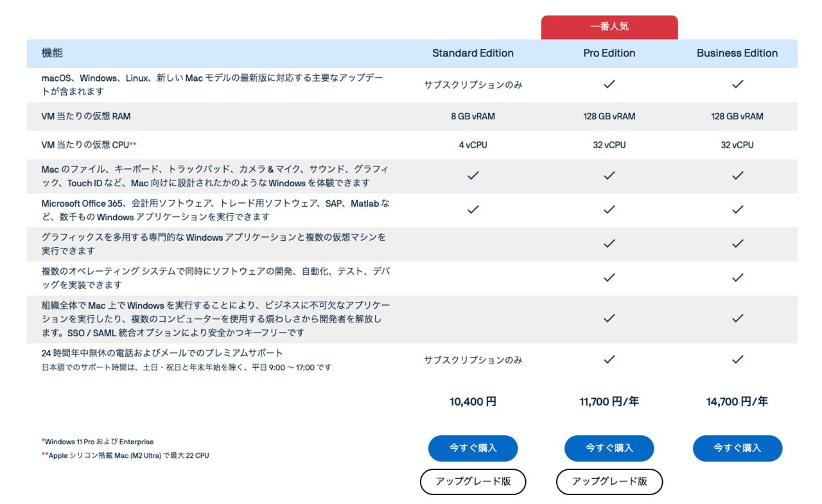Open the Standard Edition アップグレード版 option
The width and height of the screenshot is (822, 504).
[473, 482]
